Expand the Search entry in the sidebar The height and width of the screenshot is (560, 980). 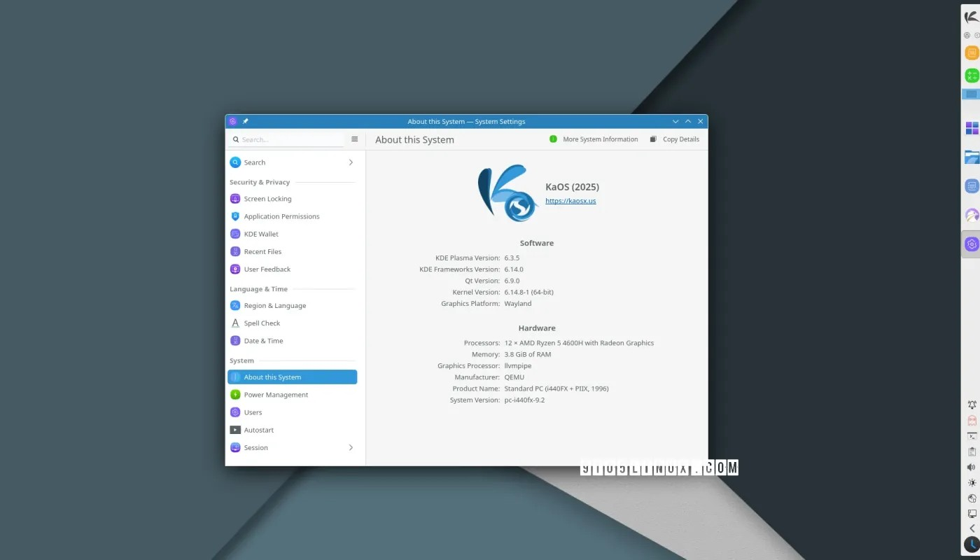coord(351,162)
